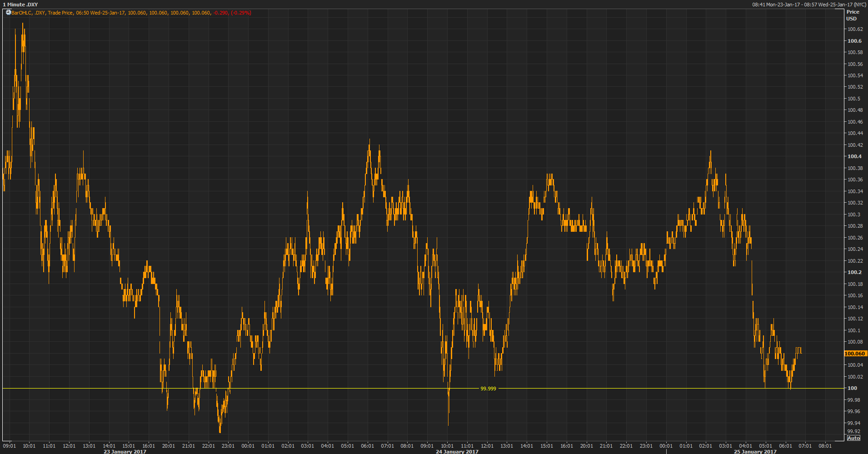Click the red -0.290 change value in legend
Image resolution: width=868 pixels, height=454 pixels.
pyautogui.click(x=220, y=13)
